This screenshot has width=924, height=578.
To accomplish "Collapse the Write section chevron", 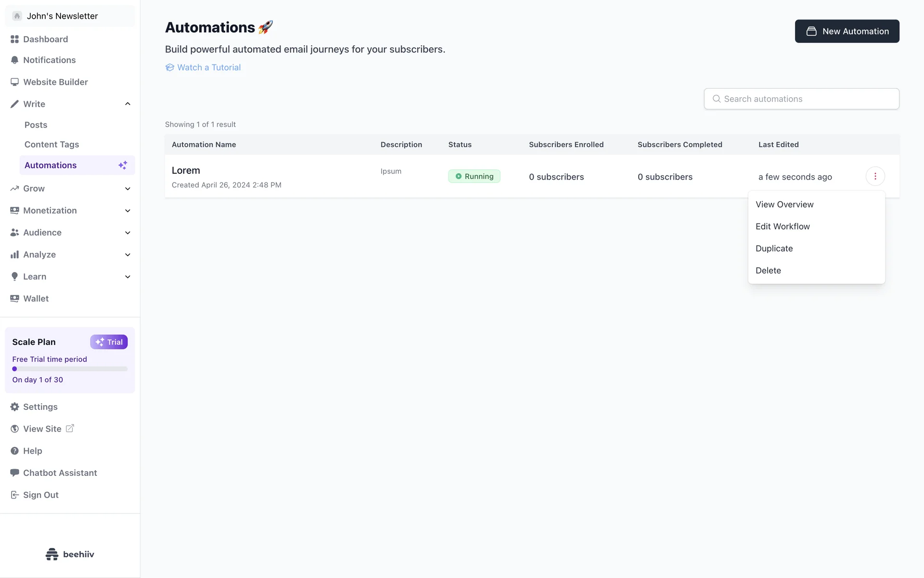I will pos(128,104).
